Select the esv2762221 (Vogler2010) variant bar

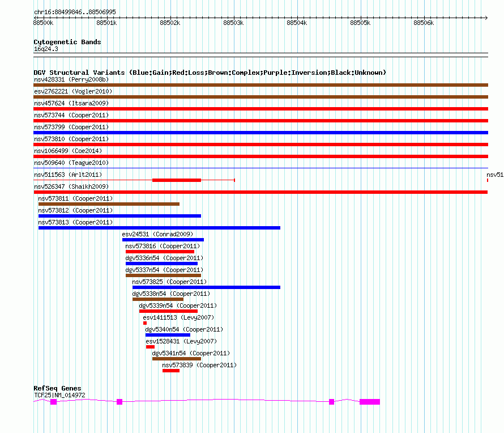pyautogui.click(x=260, y=97)
